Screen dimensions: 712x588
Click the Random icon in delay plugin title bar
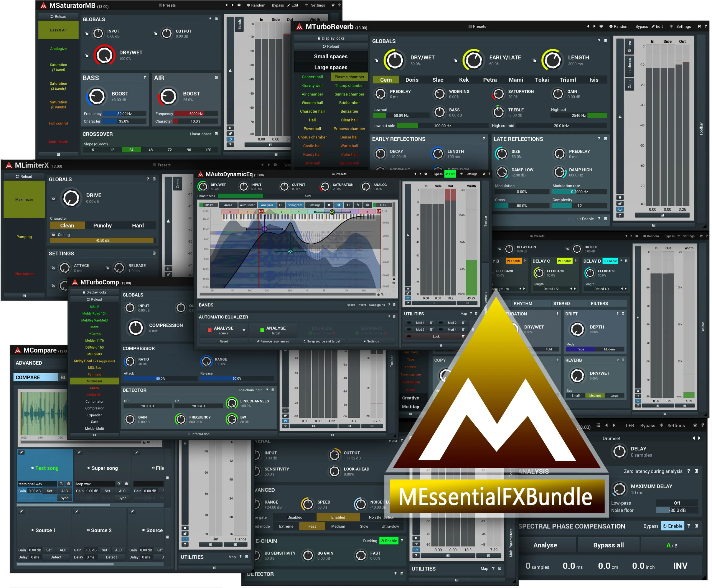tap(651, 236)
